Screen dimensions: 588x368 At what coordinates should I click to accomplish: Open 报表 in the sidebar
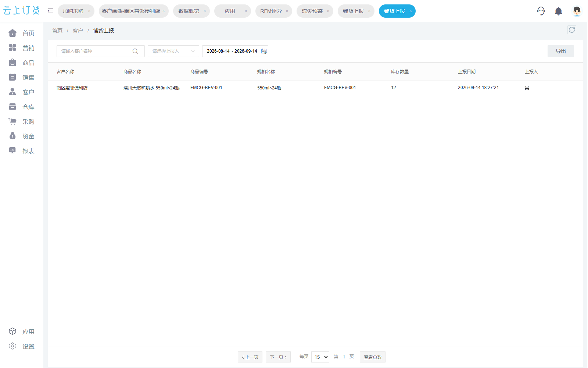[22, 151]
